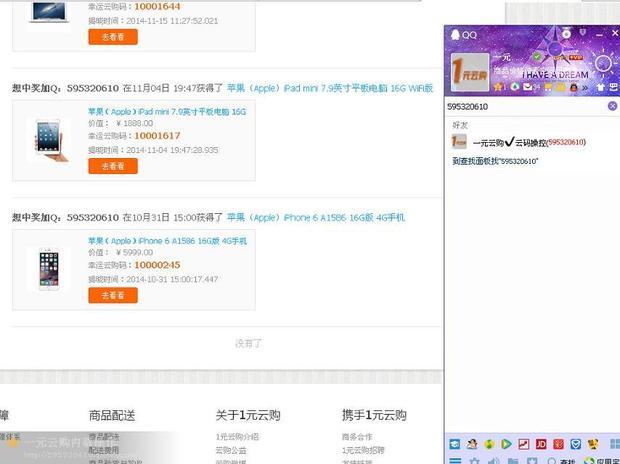
Task: Clear the QQ search box text
Action: (x=612, y=106)
